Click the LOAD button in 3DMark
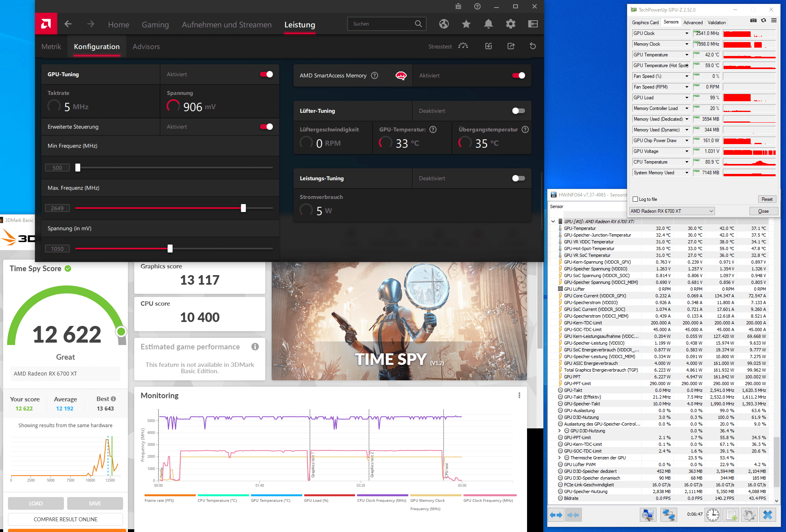 pos(36,503)
